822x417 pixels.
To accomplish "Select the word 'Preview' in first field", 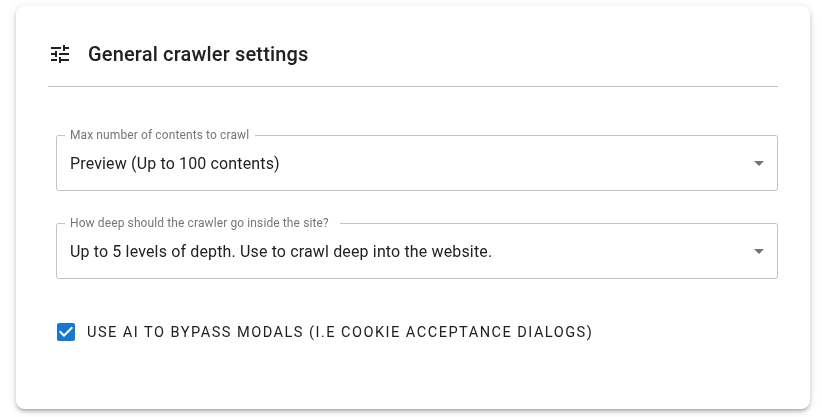I will coord(98,163).
